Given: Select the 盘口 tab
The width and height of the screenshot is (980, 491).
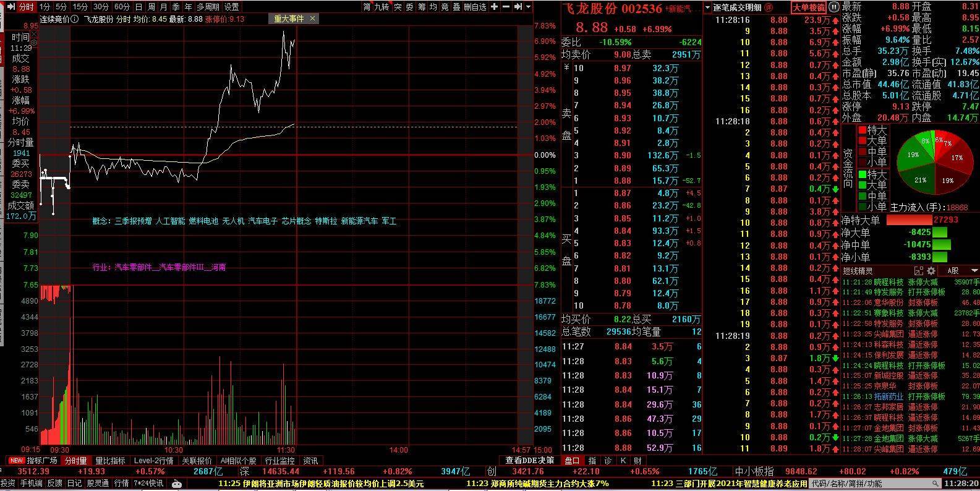Looking at the screenshot, I should 572,460.
